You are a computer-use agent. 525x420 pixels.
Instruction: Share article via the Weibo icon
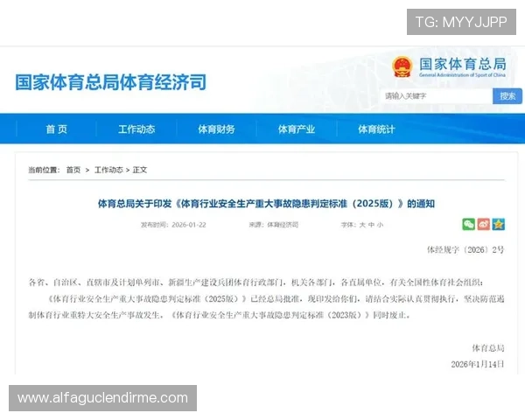(x=484, y=224)
